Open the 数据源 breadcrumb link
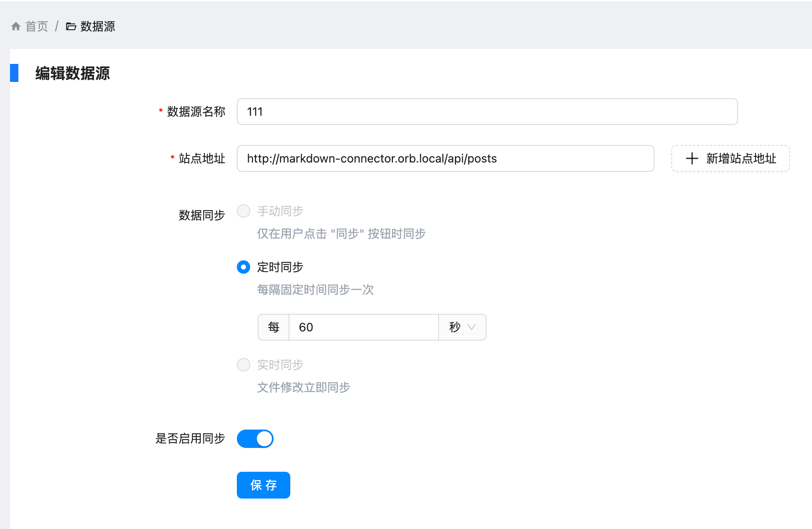This screenshot has height=529, width=812. click(x=97, y=26)
